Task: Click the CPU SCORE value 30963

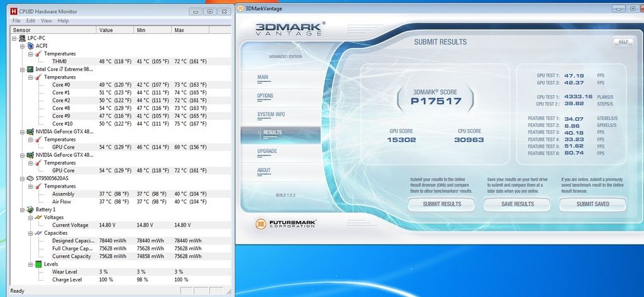Action: pos(469,140)
